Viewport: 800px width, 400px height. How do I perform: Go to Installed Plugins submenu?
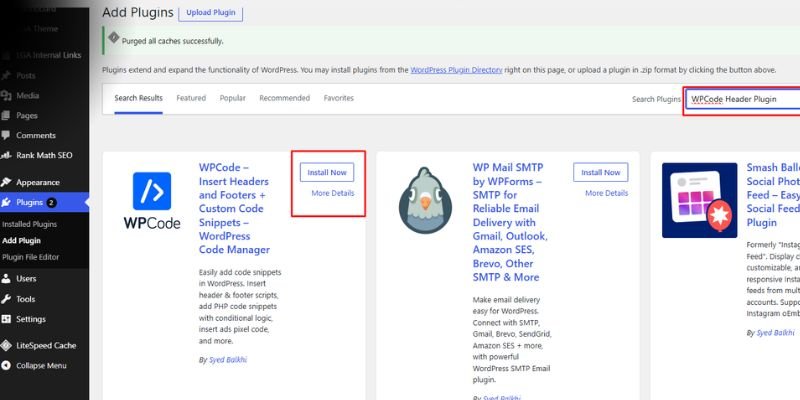click(30, 224)
